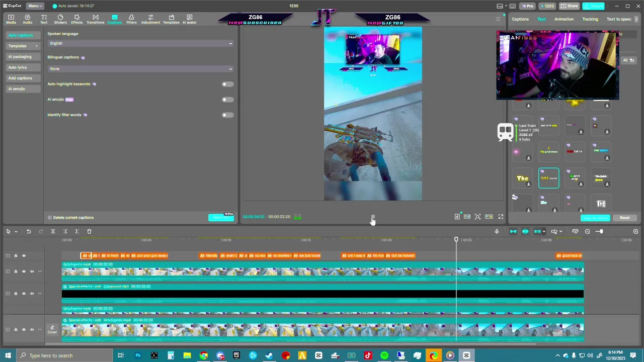
Task: Open the Adjustment panel
Action: point(150,19)
